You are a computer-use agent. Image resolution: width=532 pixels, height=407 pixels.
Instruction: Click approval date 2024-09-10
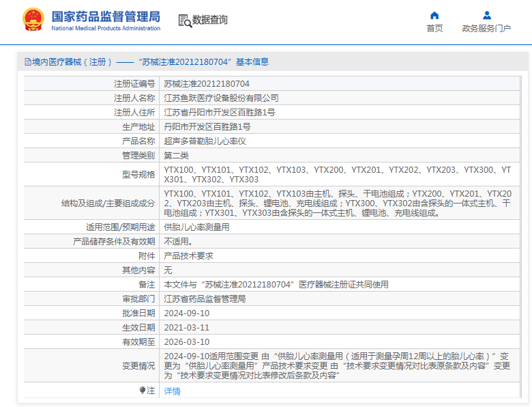[x=187, y=313]
